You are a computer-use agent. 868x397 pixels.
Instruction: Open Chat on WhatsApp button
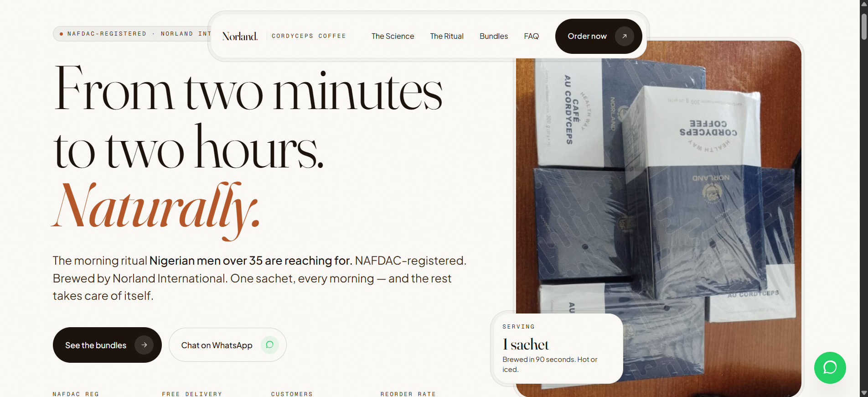(x=227, y=345)
